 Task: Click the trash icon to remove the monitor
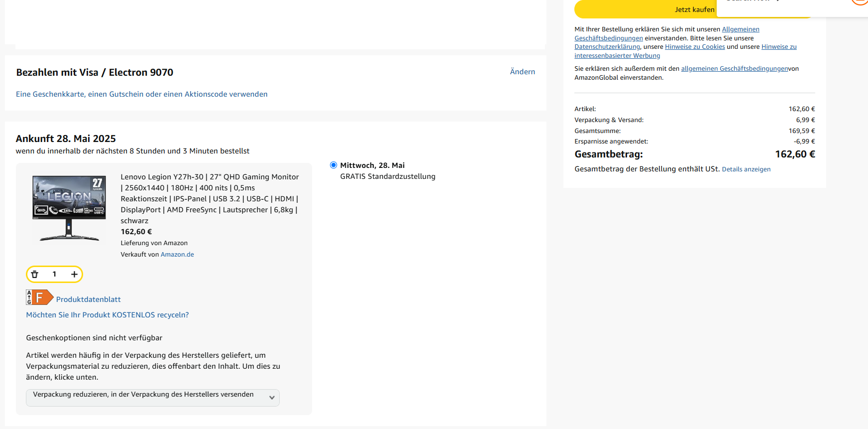tap(35, 274)
